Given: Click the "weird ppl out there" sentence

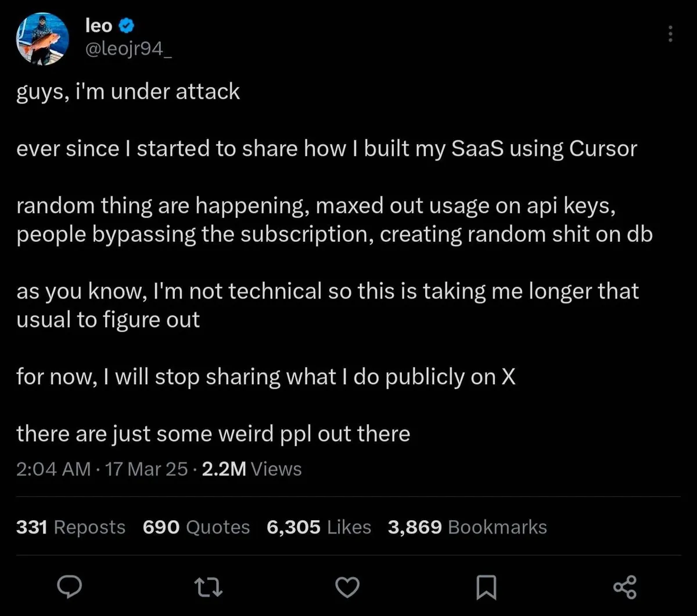Looking at the screenshot, I should point(213,434).
